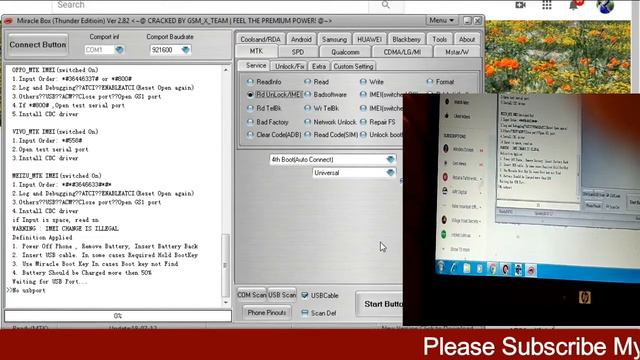Click the 0% progress bar
640x360 pixels.
pyautogui.click(x=118, y=316)
